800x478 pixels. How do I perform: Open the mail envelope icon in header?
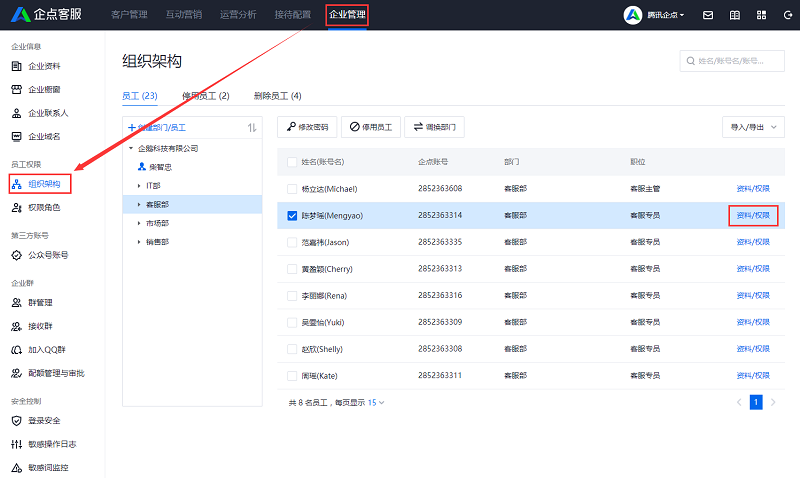point(708,15)
